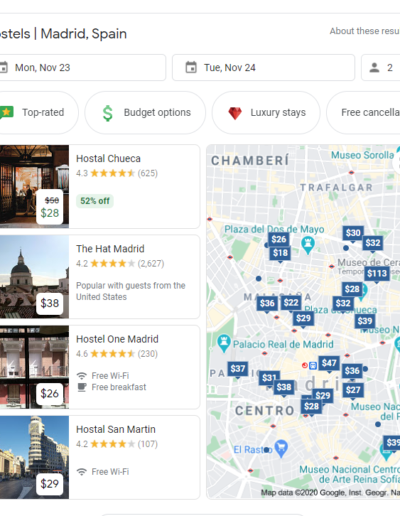
Task: Click the Hostal San Martin photo thumbnail
Action: pyautogui.click(x=34, y=457)
